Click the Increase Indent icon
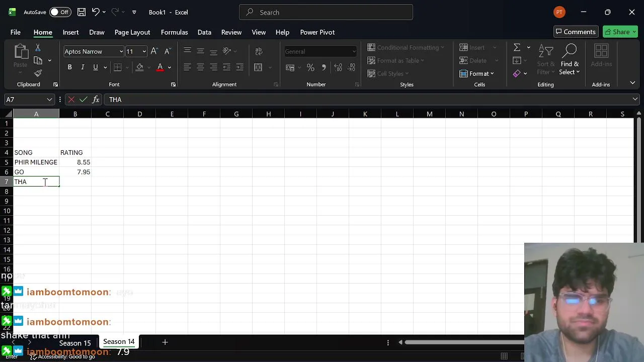The width and height of the screenshot is (644, 362). pyautogui.click(x=239, y=67)
